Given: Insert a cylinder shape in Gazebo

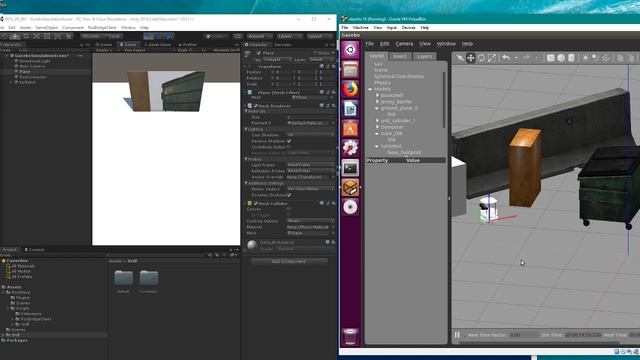Looking at the screenshot, I should tap(571, 58).
